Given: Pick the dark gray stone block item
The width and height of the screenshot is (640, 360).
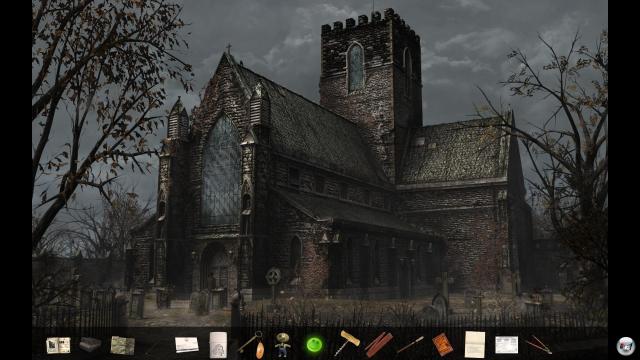Looking at the screenshot, I should click(90, 344).
